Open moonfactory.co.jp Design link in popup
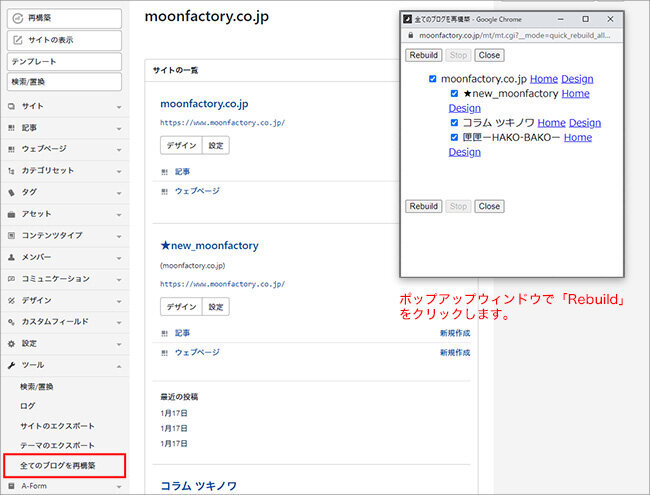This screenshot has width=650, height=495. tap(577, 79)
